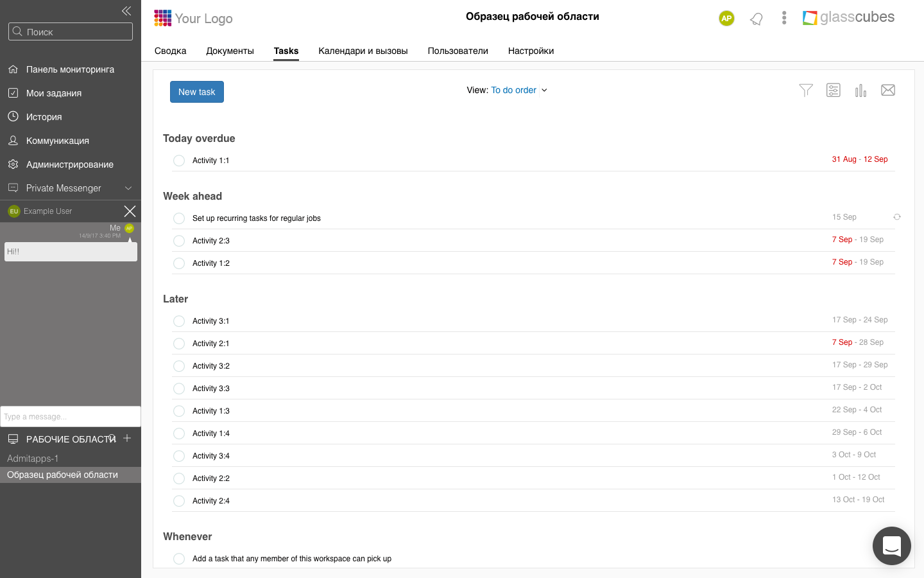The height and width of the screenshot is (578, 924).
Task: Open the Календари и вызовы tab
Action: click(363, 51)
